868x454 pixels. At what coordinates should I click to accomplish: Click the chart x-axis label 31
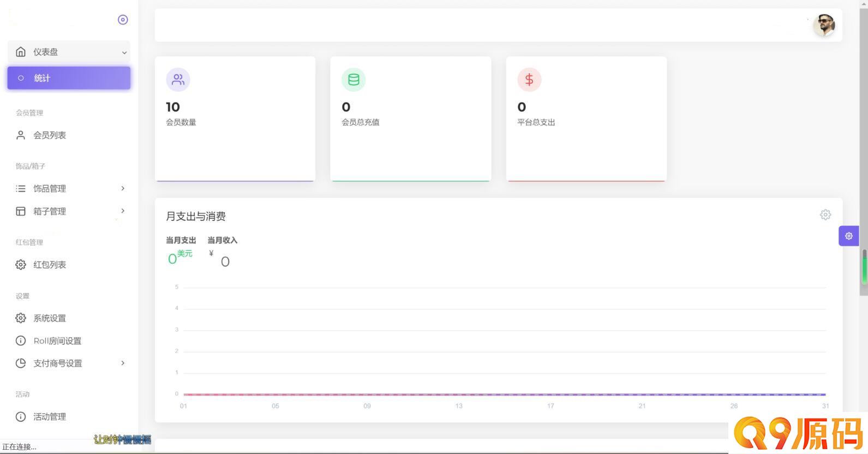pos(825,406)
